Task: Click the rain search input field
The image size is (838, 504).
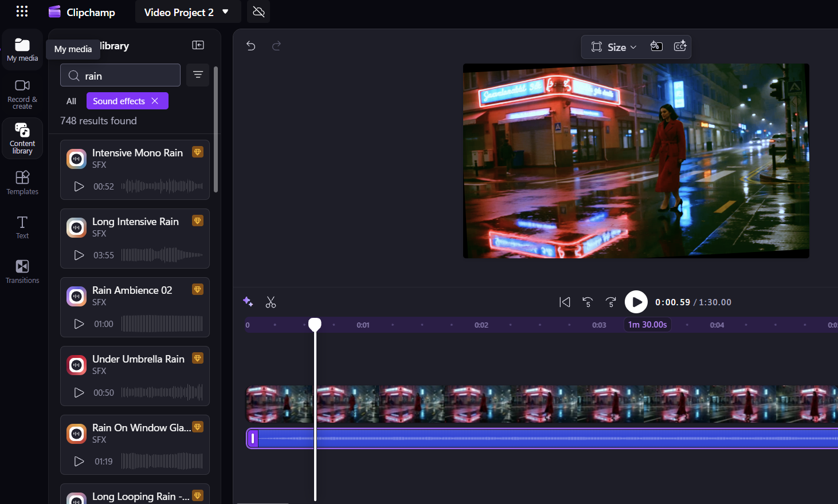Action: click(120, 75)
